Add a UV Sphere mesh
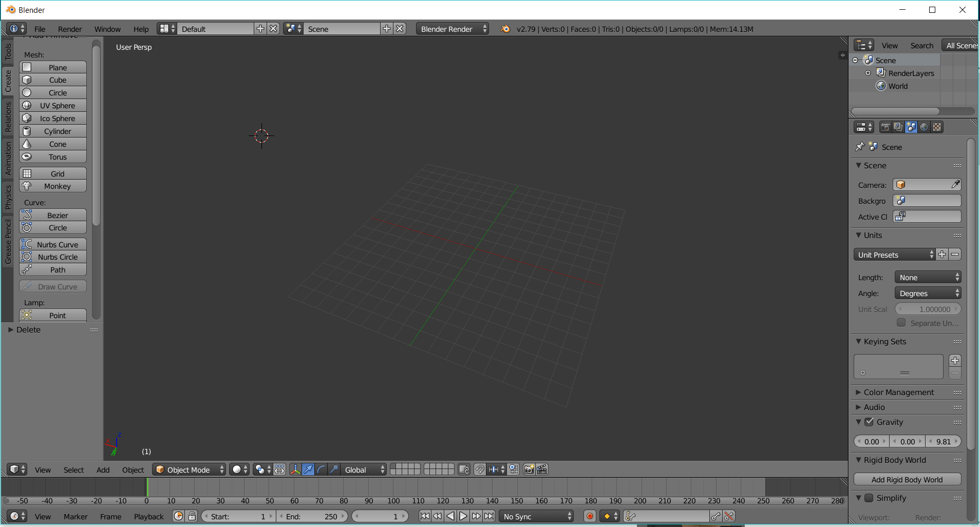The image size is (980, 527). click(53, 106)
